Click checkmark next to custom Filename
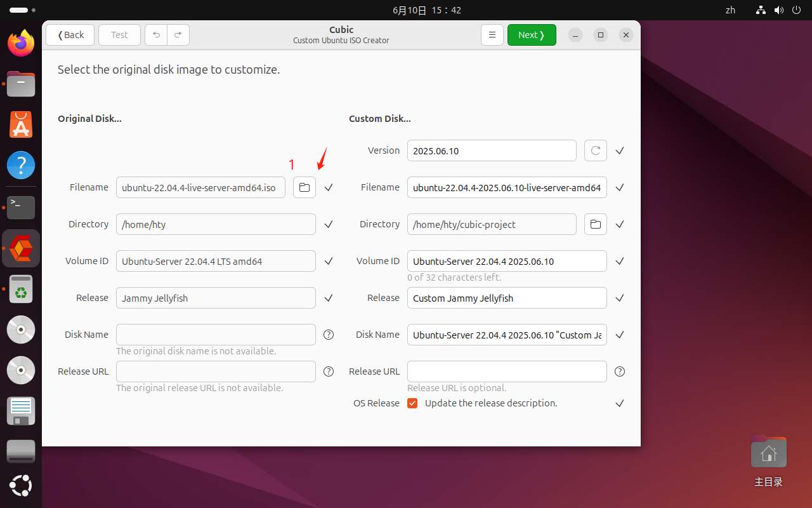 tap(620, 187)
